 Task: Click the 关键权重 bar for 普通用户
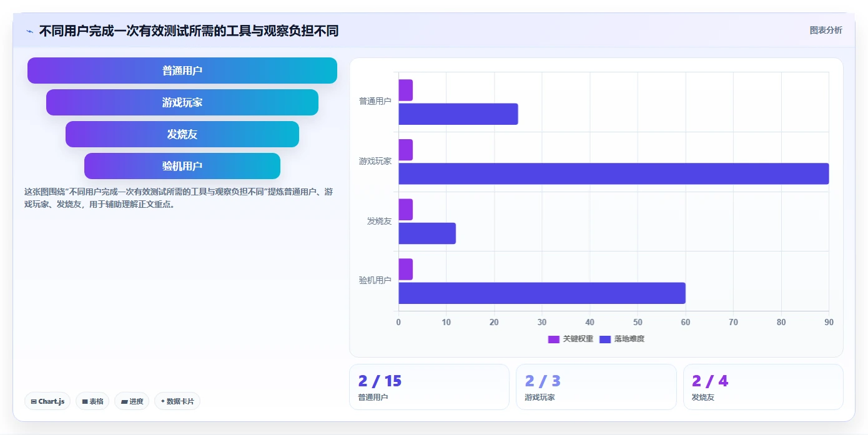tap(406, 90)
